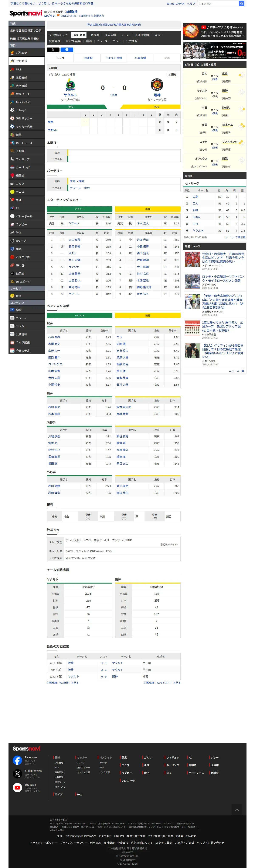Open MLB section in sidebar

point(26,69)
